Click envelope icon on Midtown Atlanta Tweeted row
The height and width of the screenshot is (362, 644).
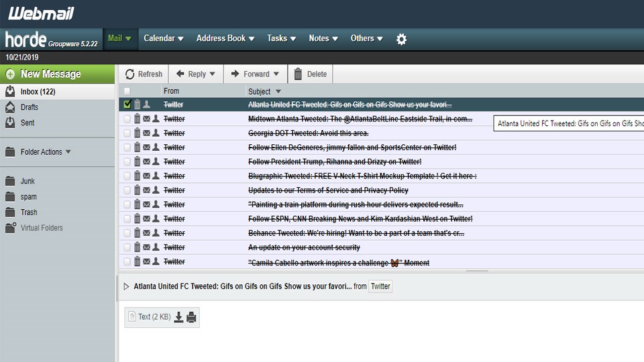(146, 119)
